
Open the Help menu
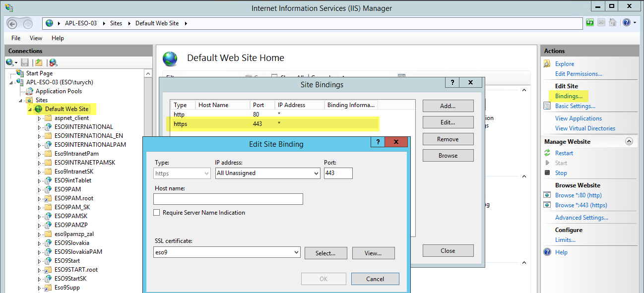point(58,38)
